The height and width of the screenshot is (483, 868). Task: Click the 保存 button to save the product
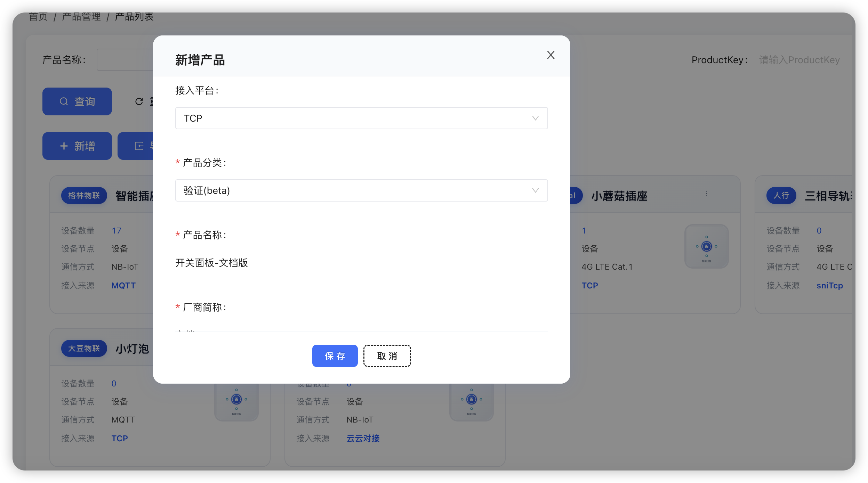335,356
